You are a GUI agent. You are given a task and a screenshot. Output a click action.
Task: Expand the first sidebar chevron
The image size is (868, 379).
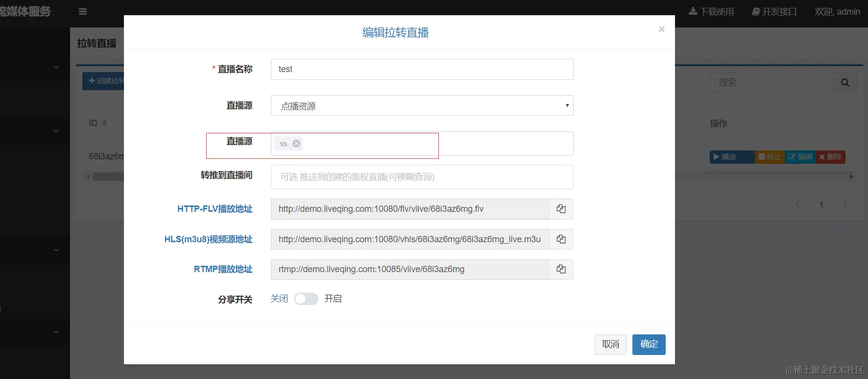coord(56,67)
